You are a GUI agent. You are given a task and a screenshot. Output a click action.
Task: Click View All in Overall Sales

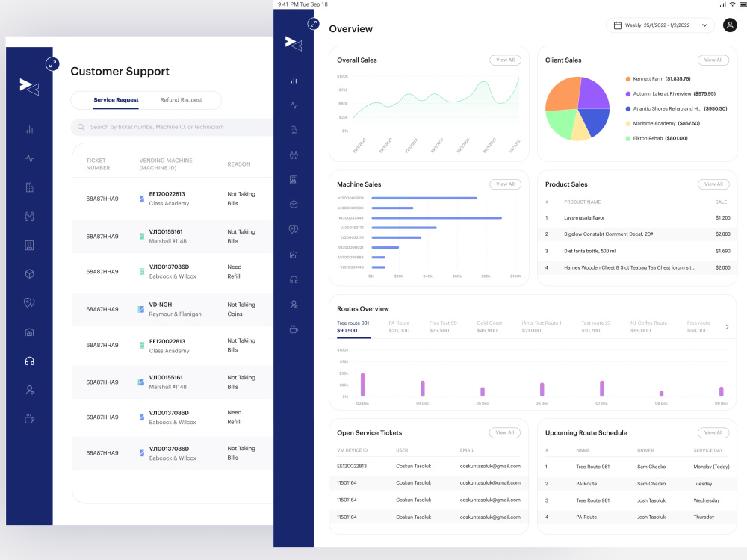pyautogui.click(x=506, y=60)
